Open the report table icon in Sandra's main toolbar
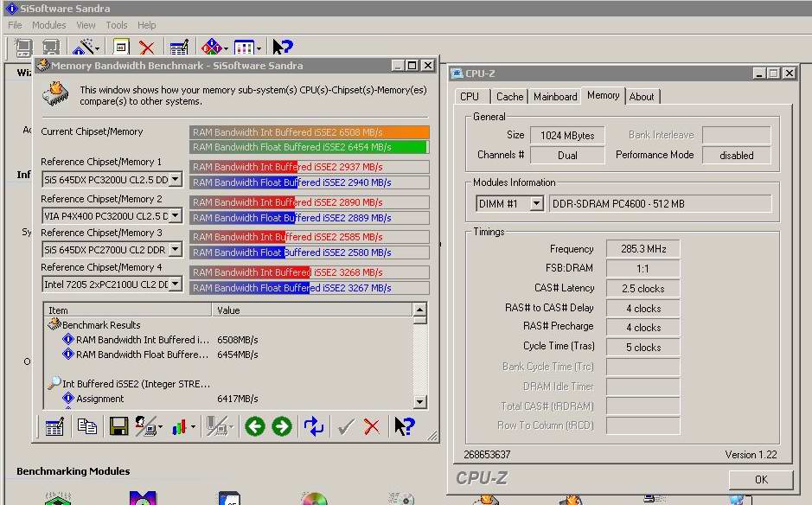Viewport: 812px width, 505px height. 179,48
